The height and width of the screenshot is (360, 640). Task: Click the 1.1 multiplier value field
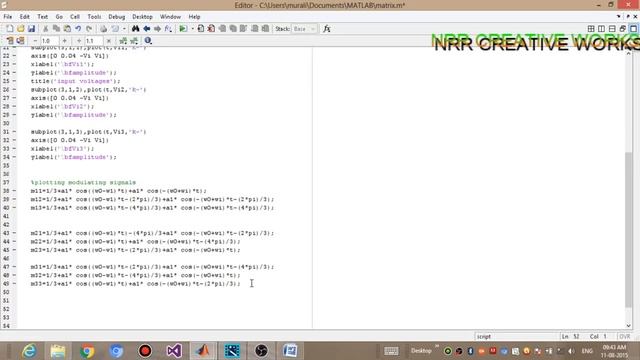click(93, 40)
